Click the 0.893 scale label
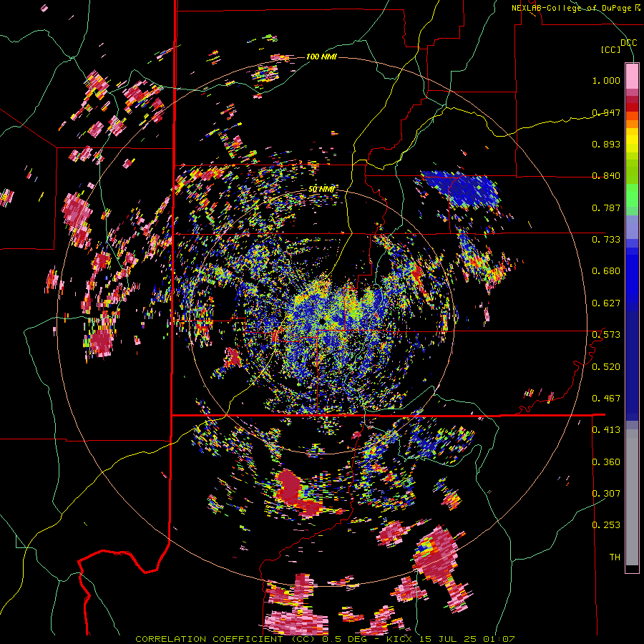 point(606,144)
